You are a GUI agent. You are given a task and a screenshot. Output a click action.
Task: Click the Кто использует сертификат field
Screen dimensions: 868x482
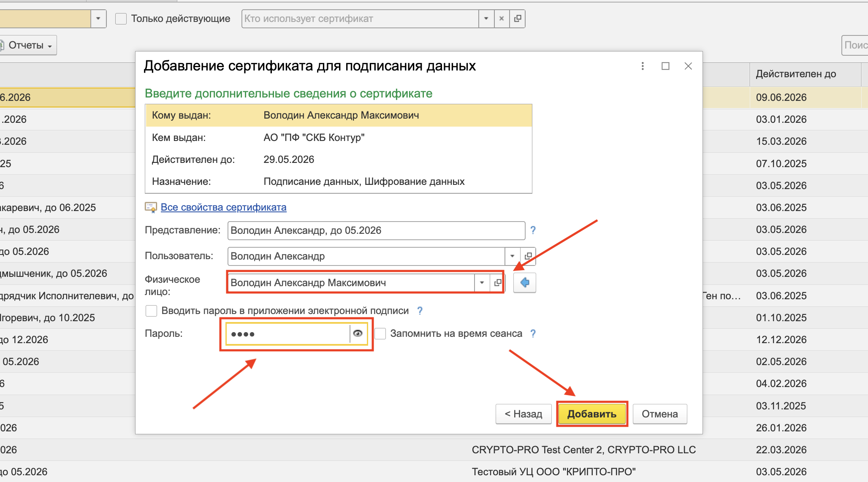click(x=360, y=19)
